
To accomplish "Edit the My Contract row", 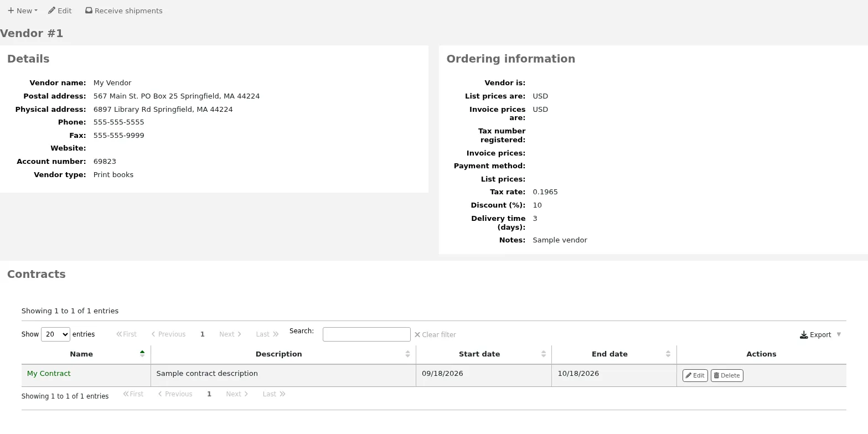I will 695,375.
